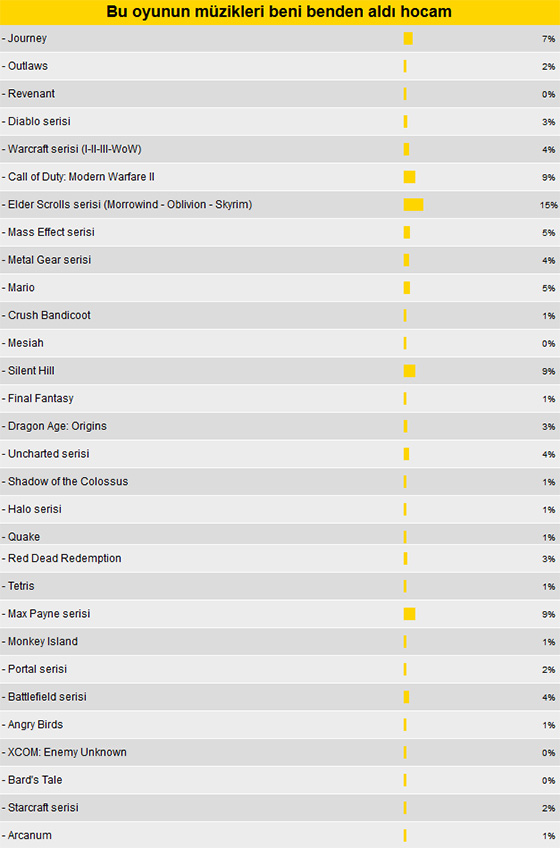Select the Red Dead Redemption option
Viewport: 560px width, 848px height.
[280, 558]
